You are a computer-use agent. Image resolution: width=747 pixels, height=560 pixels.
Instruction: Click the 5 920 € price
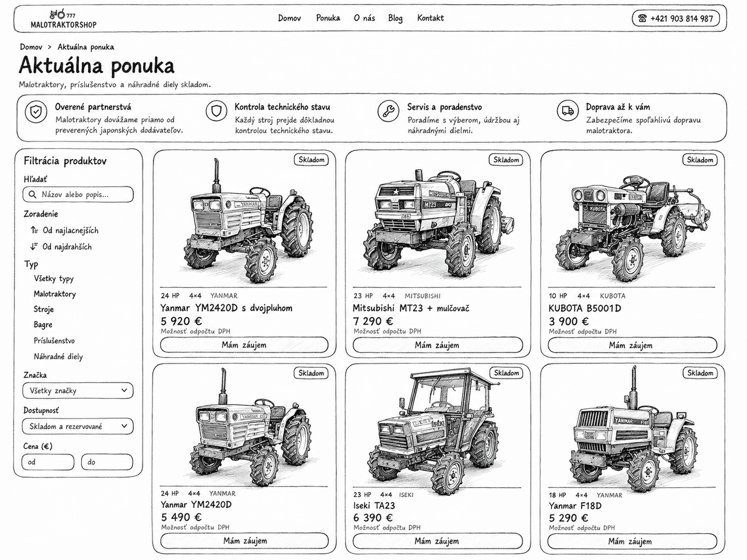(x=181, y=321)
